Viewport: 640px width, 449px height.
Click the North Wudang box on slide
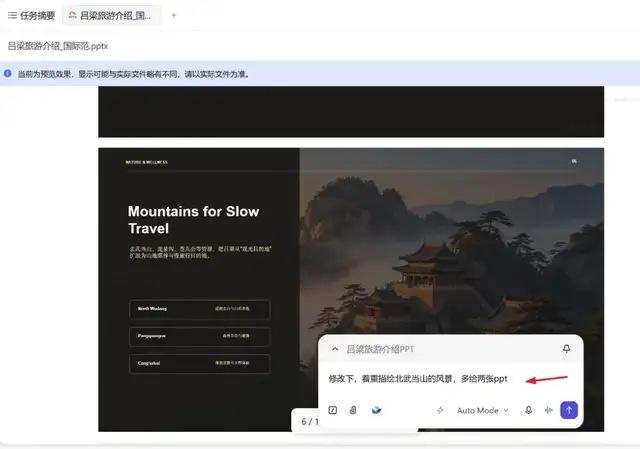click(x=200, y=309)
